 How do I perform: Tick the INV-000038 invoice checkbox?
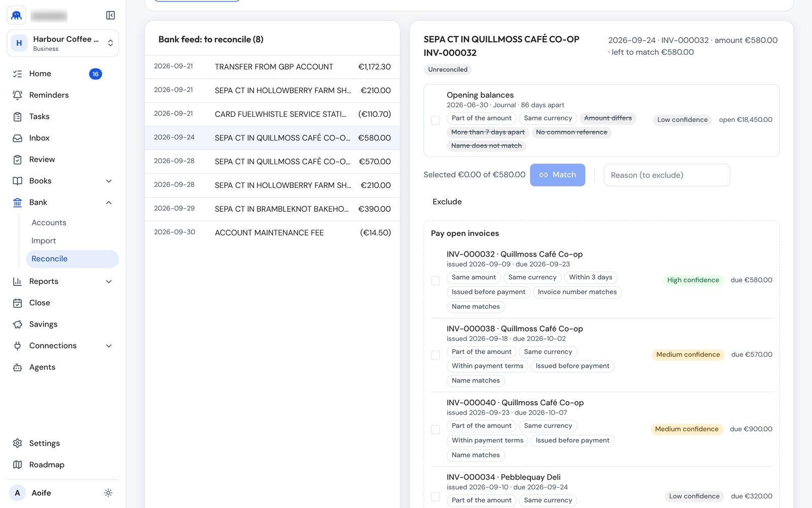(435, 355)
